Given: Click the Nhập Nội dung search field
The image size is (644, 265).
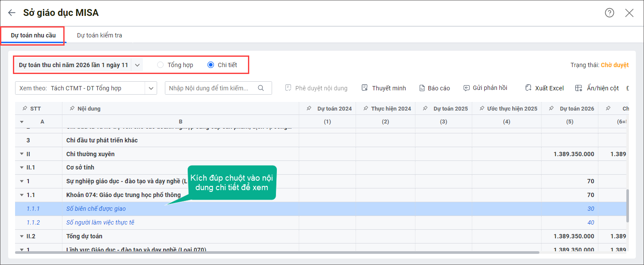Looking at the screenshot, I should tap(210, 88).
